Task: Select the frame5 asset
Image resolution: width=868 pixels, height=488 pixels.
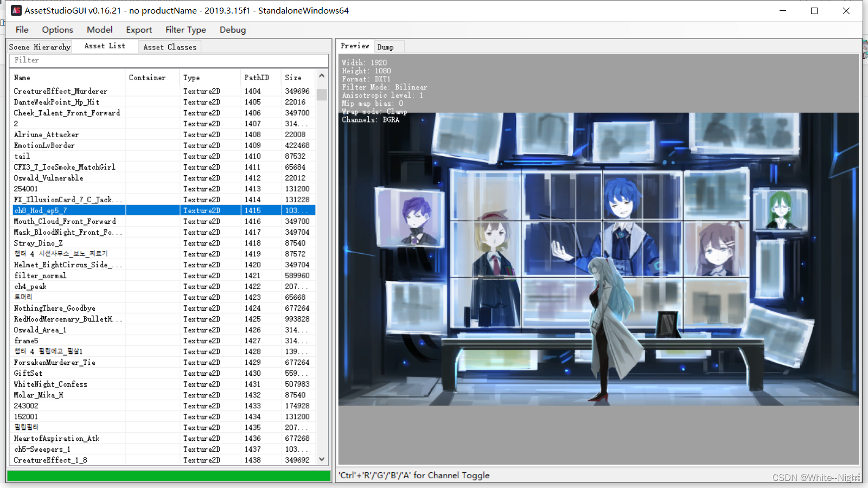Action: tap(164, 341)
